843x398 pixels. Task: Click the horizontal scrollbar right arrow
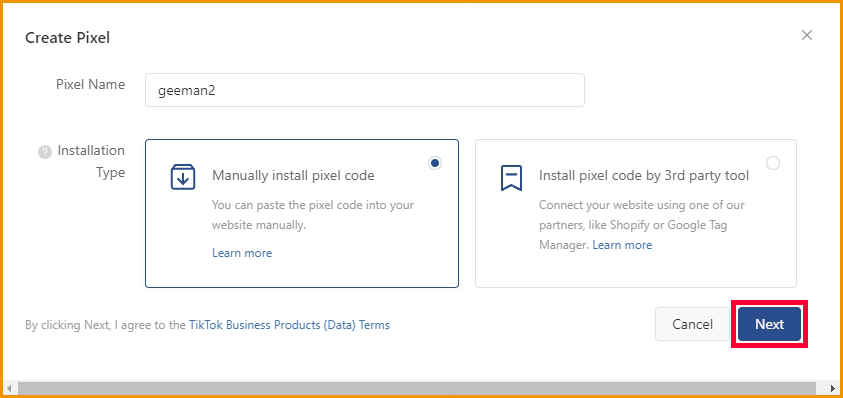[x=833, y=388]
